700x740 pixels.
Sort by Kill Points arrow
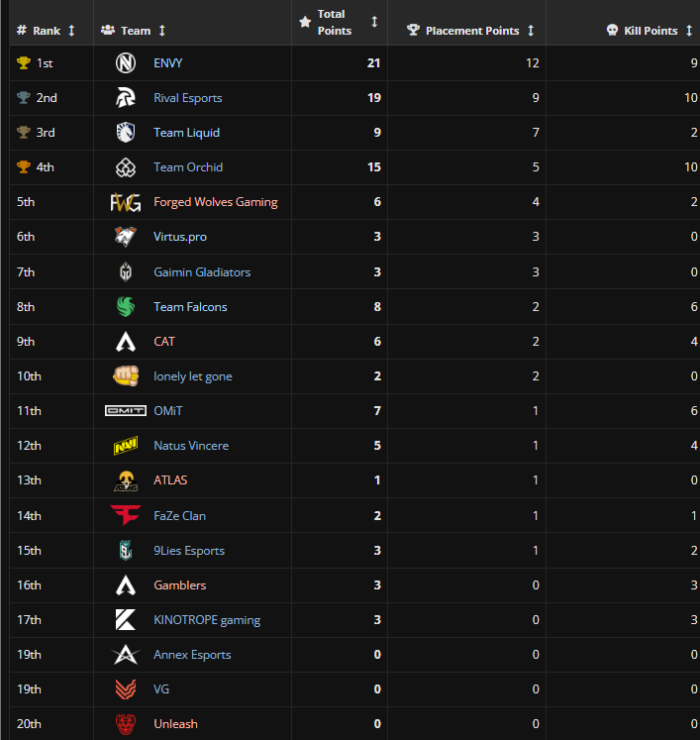click(689, 31)
